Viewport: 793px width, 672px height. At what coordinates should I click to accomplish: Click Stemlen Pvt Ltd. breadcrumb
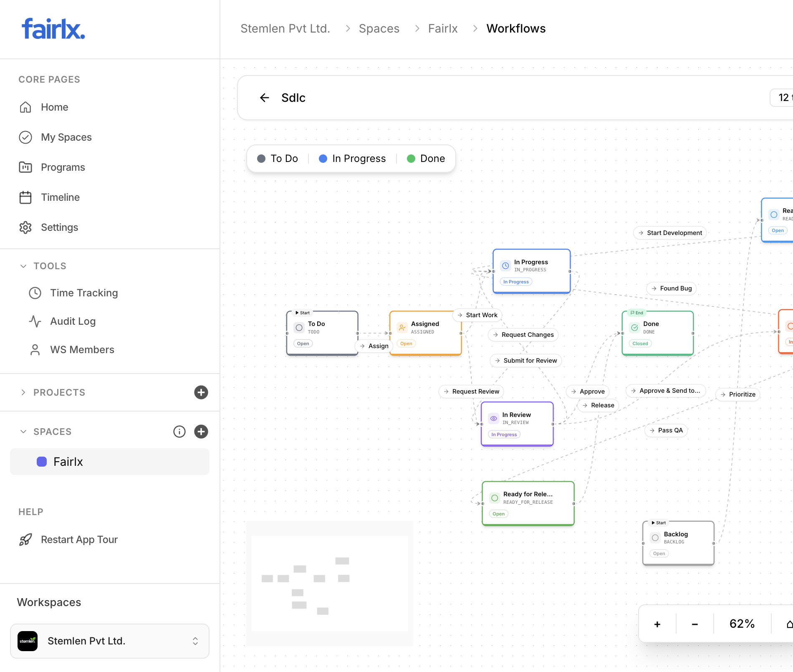[x=285, y=28]
